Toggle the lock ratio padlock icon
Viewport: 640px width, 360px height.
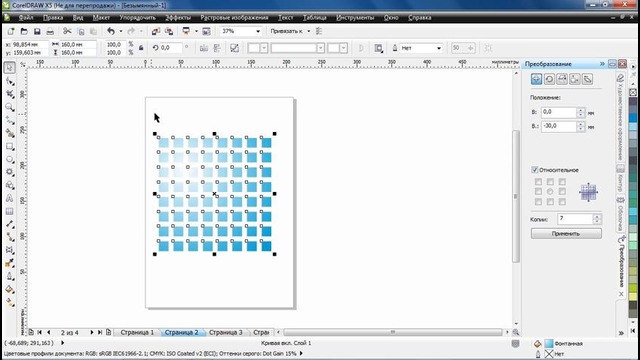141,48
